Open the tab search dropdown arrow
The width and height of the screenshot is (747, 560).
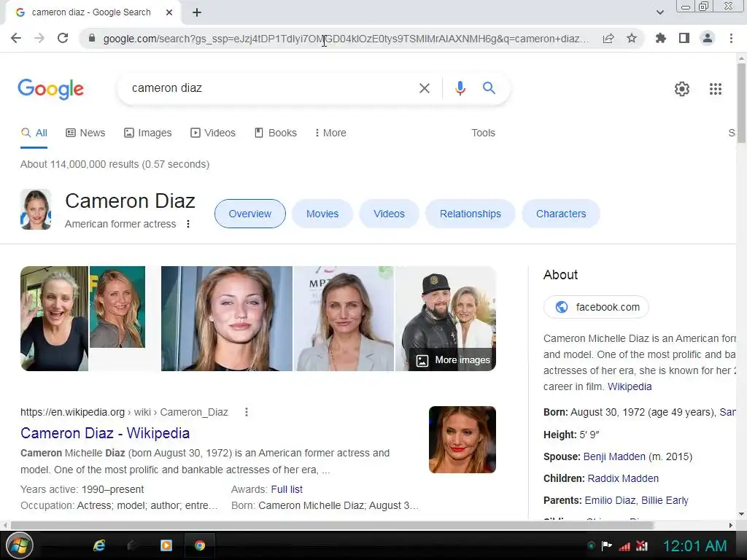point(659,12)
